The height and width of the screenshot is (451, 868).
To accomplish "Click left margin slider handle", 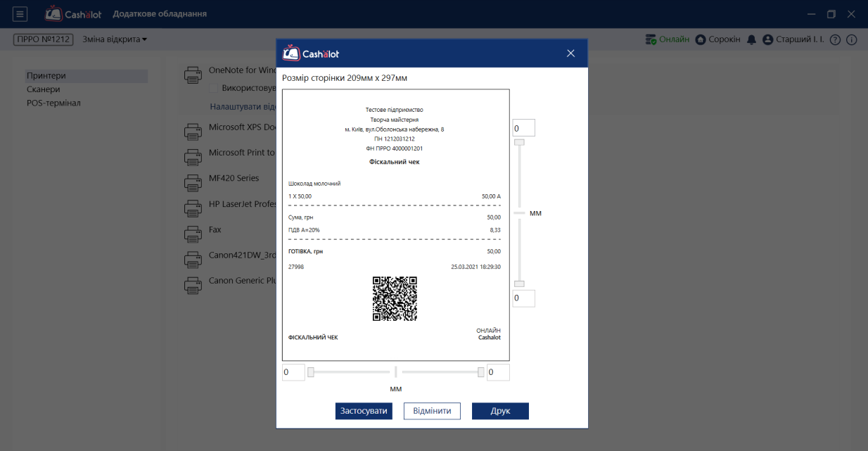I will pyautogui.click(x=311, y=372).
